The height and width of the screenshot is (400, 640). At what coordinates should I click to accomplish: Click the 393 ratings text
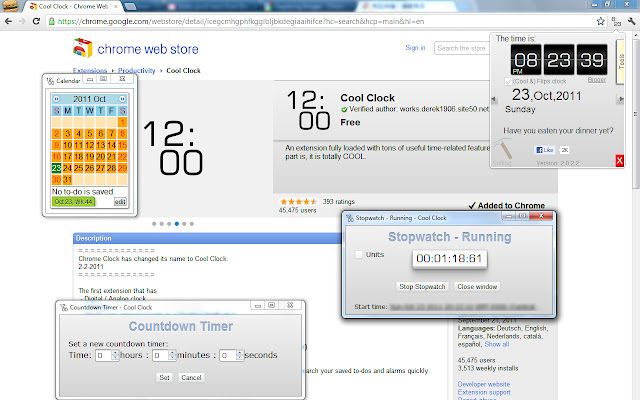click(x=339, y=202)
